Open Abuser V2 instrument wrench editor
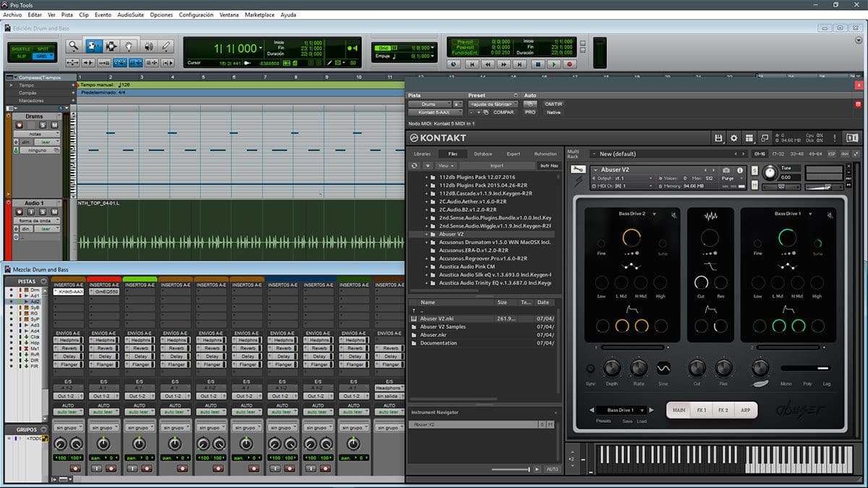The height and width of the screenshot is (488, 868). coord(577,169)
